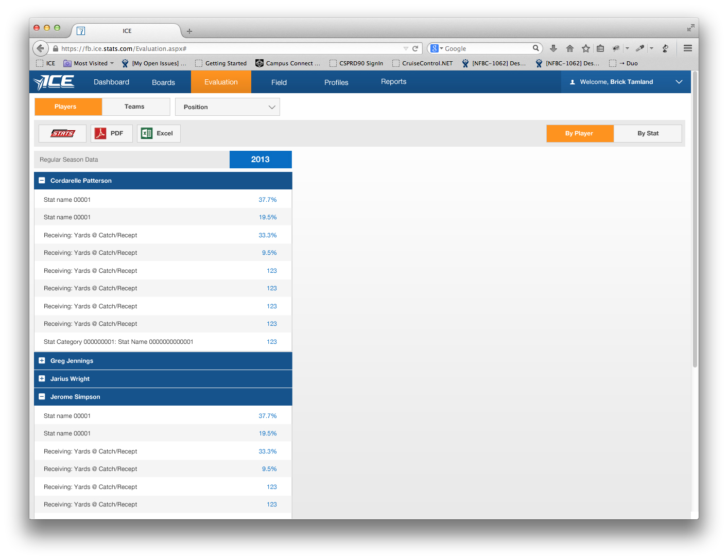Collapse the Cordarelle Patterson section

pyautogui.click(x=42, y=181)
